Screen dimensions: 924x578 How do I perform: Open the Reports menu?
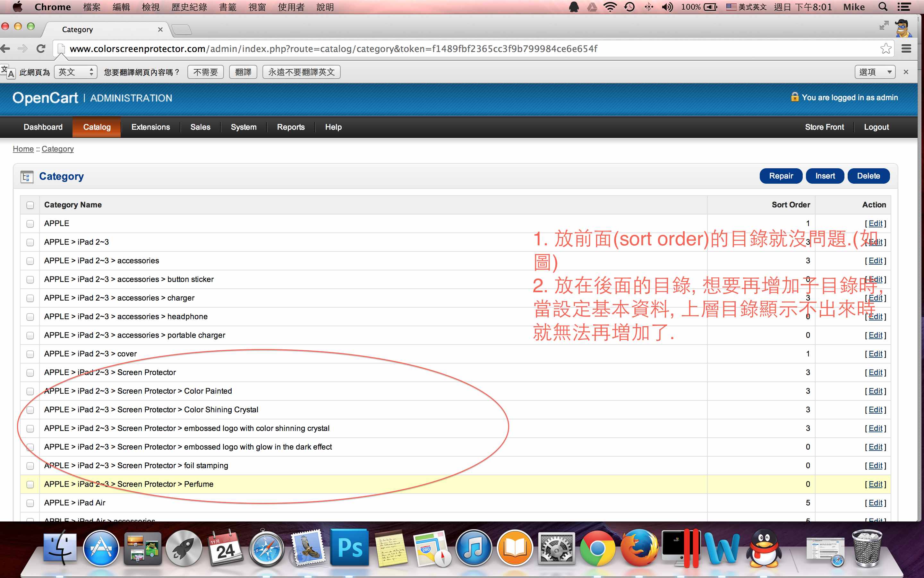pos(291,127)
